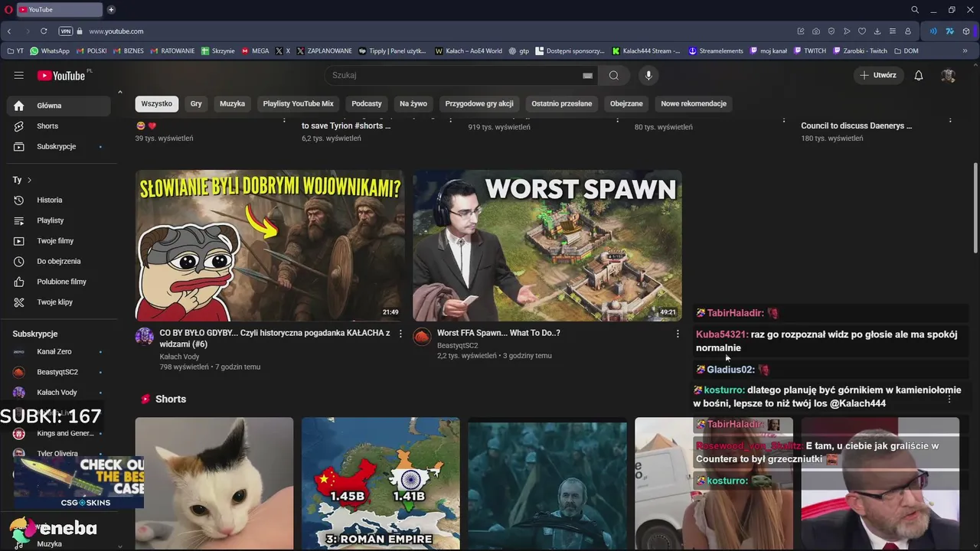Go to Główna in sidebar
980x551 pixels.
[x=58, y=106]
